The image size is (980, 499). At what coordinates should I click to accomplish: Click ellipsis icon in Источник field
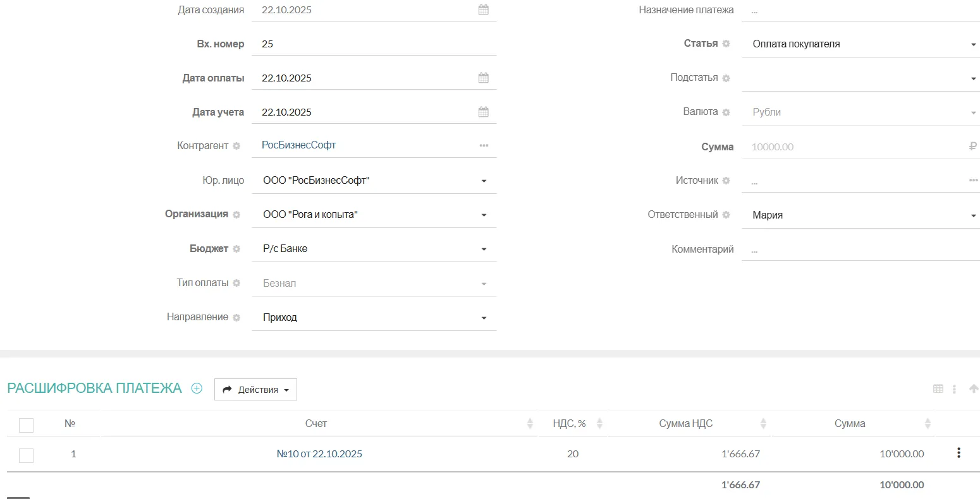[973, 181]
